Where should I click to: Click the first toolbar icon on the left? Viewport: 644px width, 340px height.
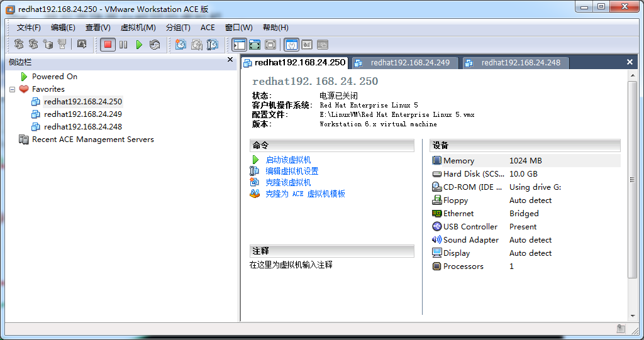[x=18, y=45]
